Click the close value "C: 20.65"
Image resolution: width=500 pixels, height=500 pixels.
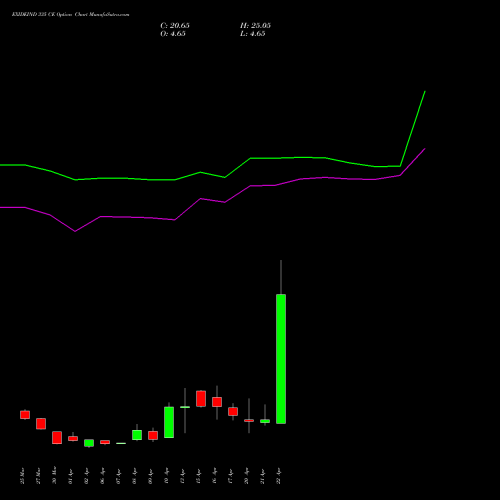[175, 26]
